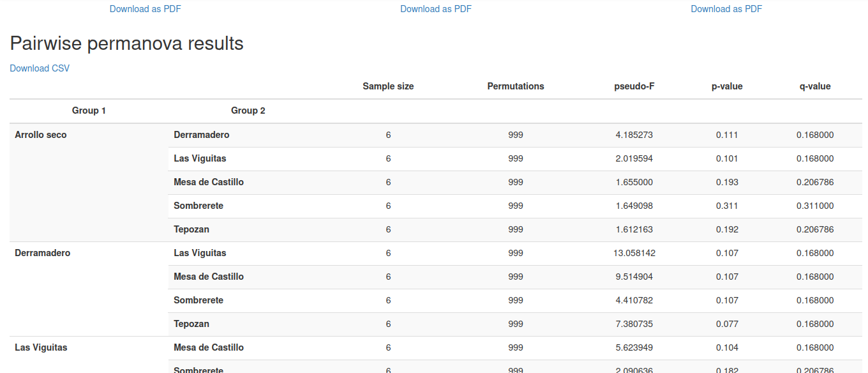Viewport: 868px width, 373px height.
Task: Click the Group 2 header label
Action: point(248,110)
